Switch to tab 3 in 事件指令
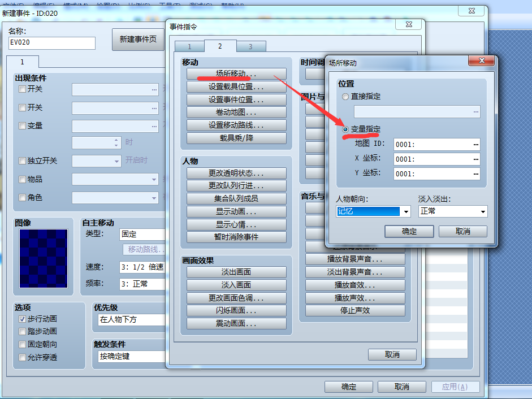 point(250,46)
